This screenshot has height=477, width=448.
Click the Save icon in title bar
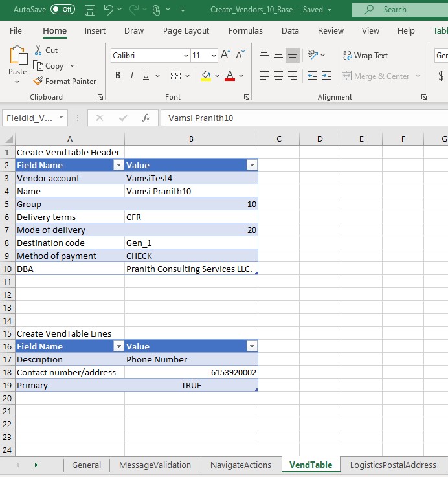90,10
